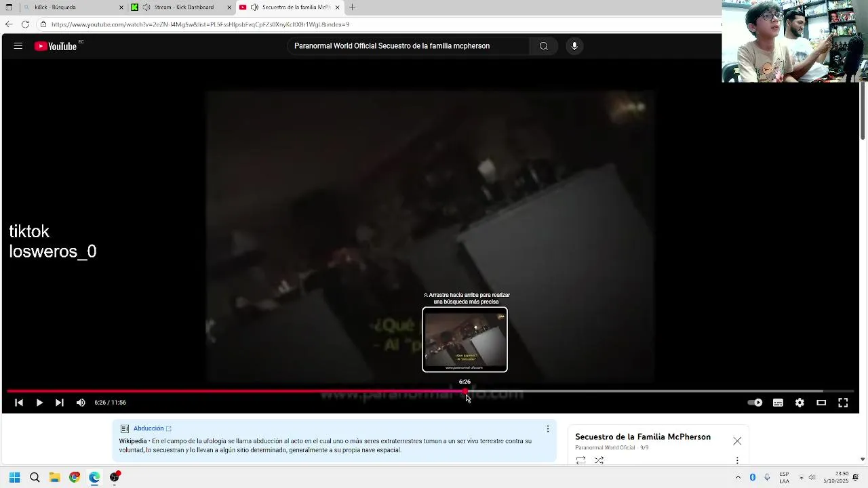Open the OBS-style app in the taskbar
Image resolution: width=868 pixels, height=488 pixels.
coord(115,477)
